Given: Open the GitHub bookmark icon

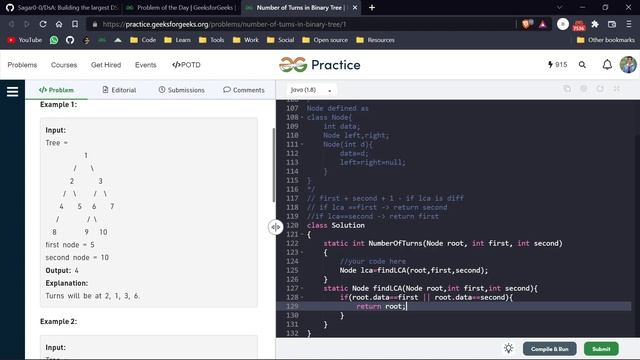Looking at the screenshot, I should click(x=70, y=40).
